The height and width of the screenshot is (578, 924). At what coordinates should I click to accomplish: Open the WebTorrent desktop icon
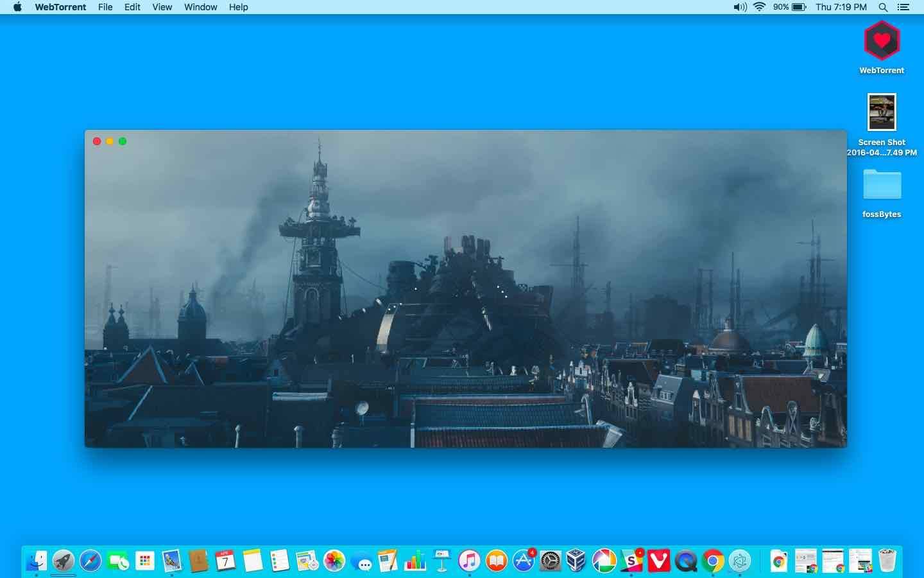882,40
